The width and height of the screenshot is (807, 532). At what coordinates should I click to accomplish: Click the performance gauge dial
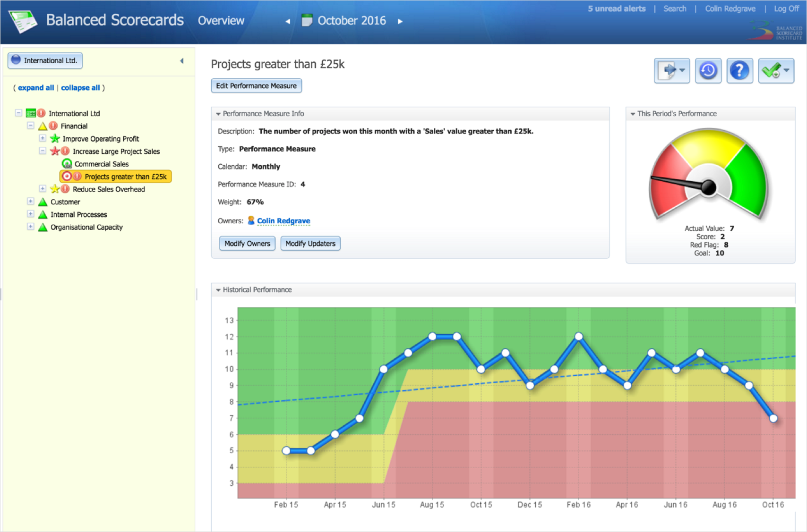point(709,175)
